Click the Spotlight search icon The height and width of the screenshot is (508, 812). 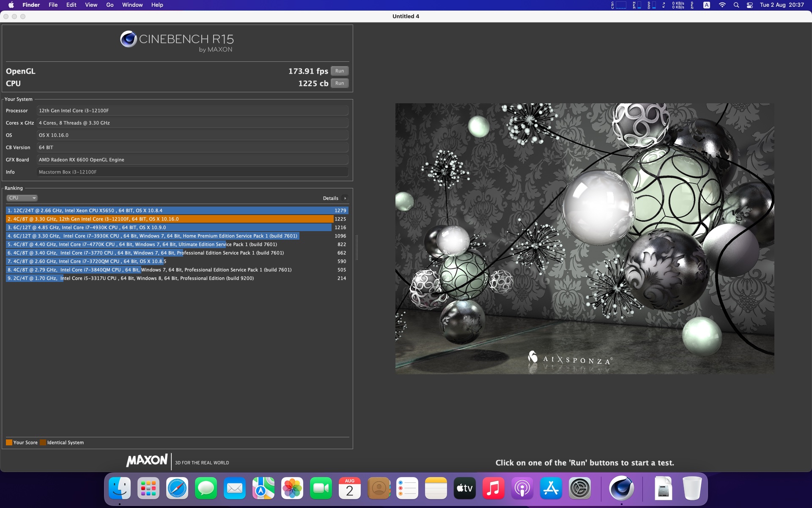[736, 5]
